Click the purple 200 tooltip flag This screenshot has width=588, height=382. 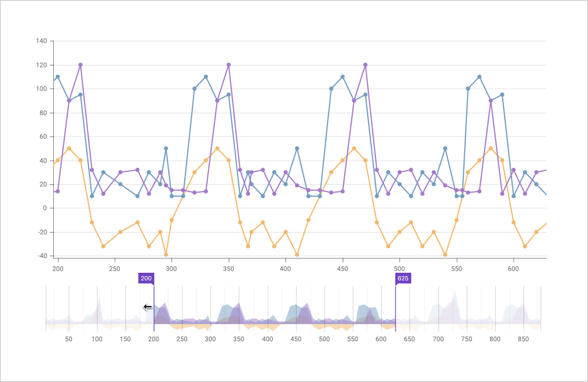145,279
